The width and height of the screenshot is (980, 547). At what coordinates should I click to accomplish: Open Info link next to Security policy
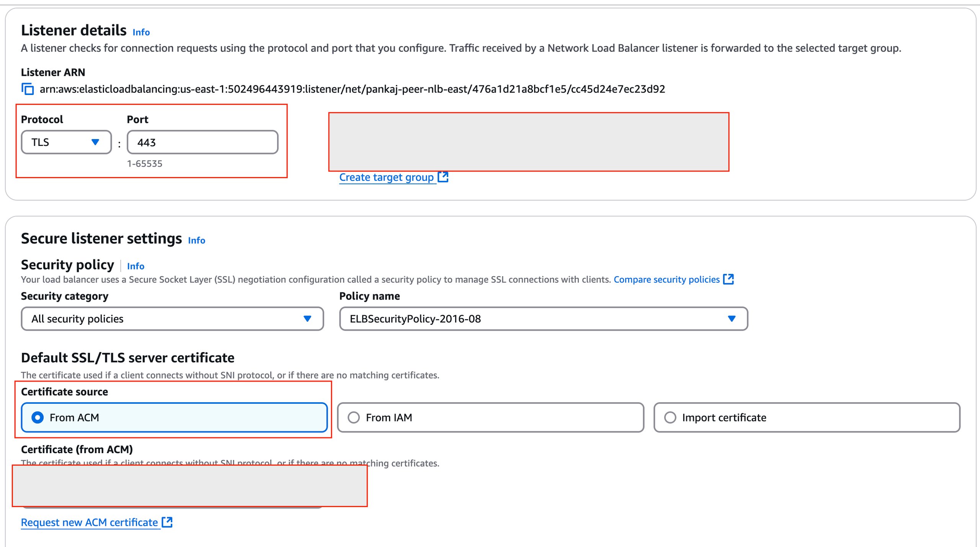136,266
